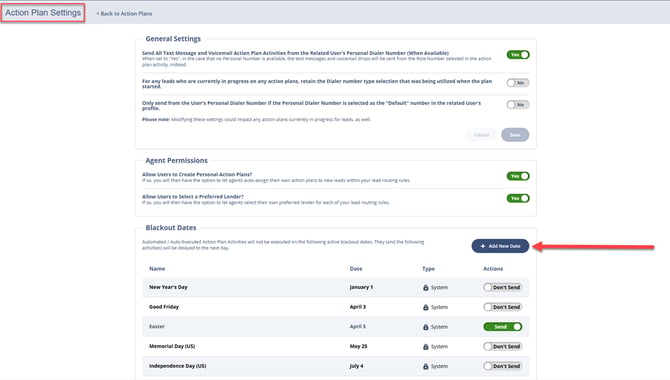
Task: Click the Actions column header
Action: click(493, 269)
